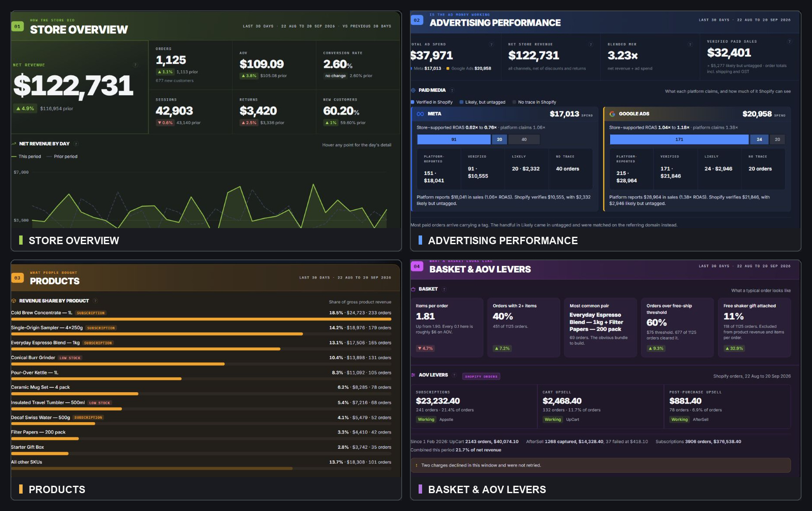Click the SUBSCRIPTION tag on Decaf Swiss Water
The height and width of the screenshot is (511, 812).
coord(88,417)
